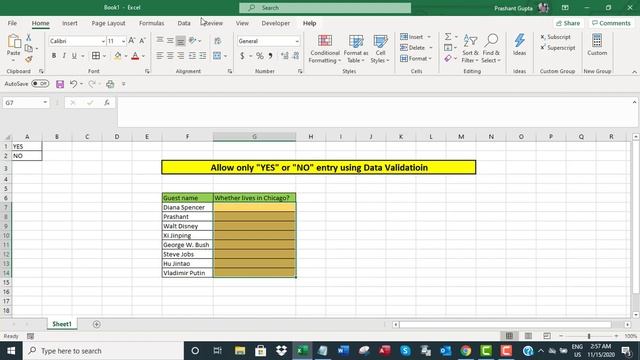The width and height of the screenshot is (640, 360).
Task: Toggle Italic formatting
Action: [64, 56]
